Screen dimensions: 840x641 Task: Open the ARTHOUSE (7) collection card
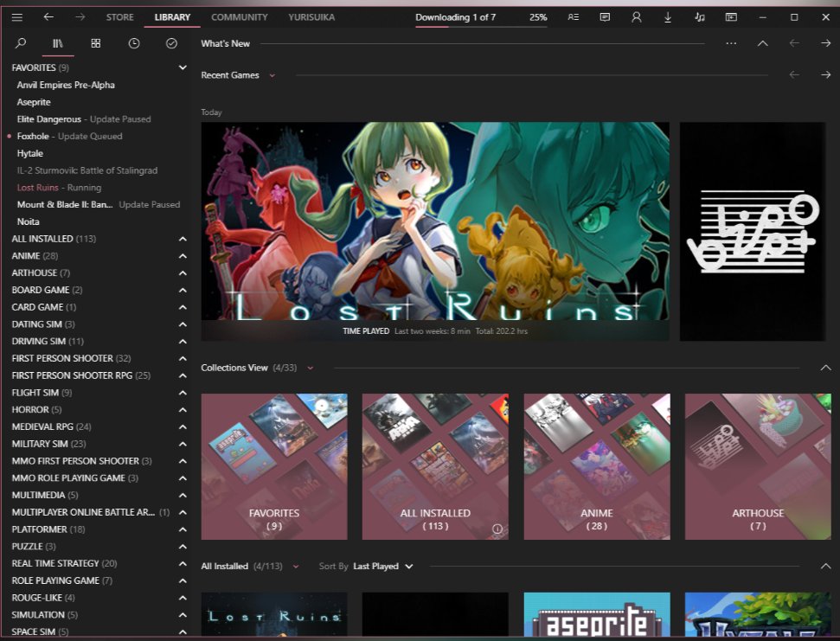click(x=758, y=466)
